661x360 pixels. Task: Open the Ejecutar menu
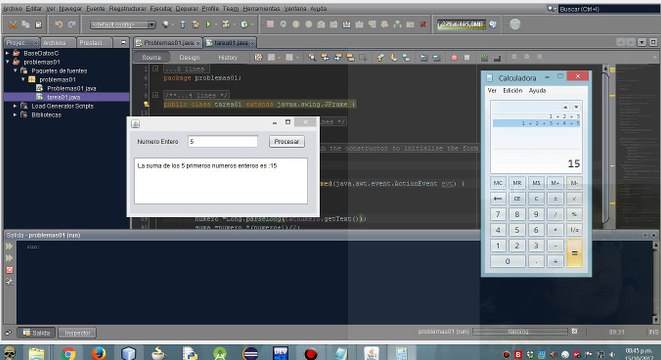(161, 8)
